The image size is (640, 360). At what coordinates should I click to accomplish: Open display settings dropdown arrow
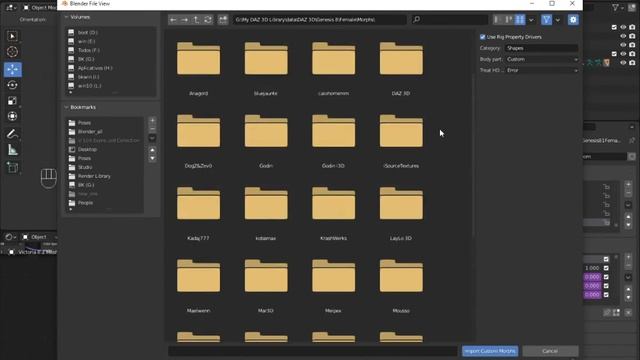pyautogui.click(x=531, y=20)
